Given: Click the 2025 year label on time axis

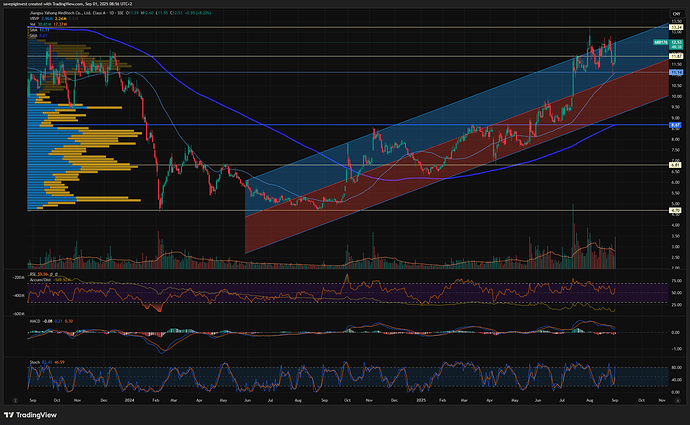Looking at the screenshot, I should click(x=421, y=400).
